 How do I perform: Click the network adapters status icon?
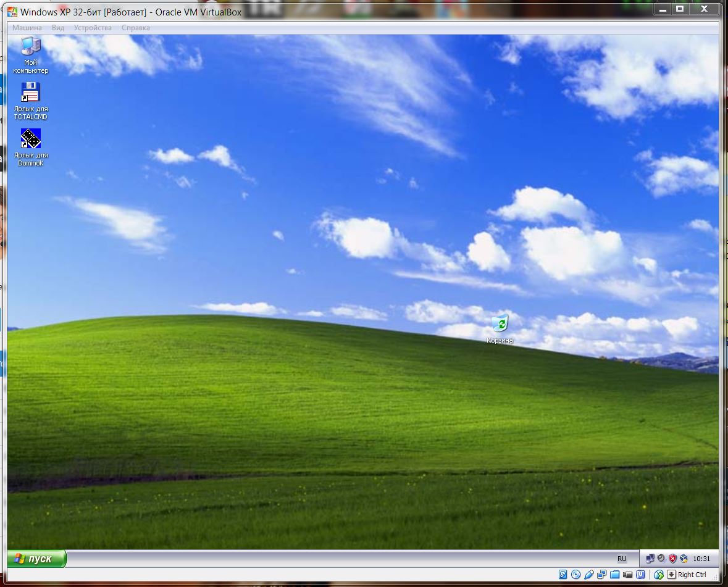click(x=601, y=575)
